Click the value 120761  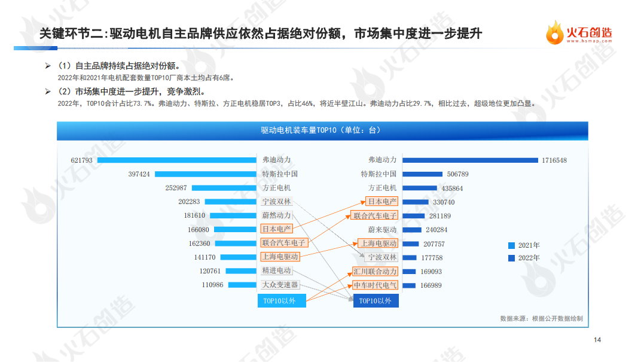[210, 271]
